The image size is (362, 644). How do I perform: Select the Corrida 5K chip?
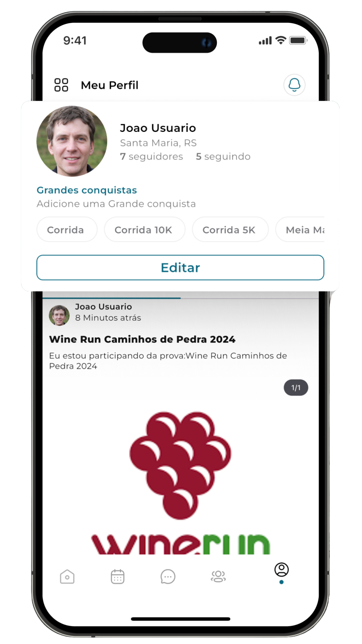tap(230, 229)
